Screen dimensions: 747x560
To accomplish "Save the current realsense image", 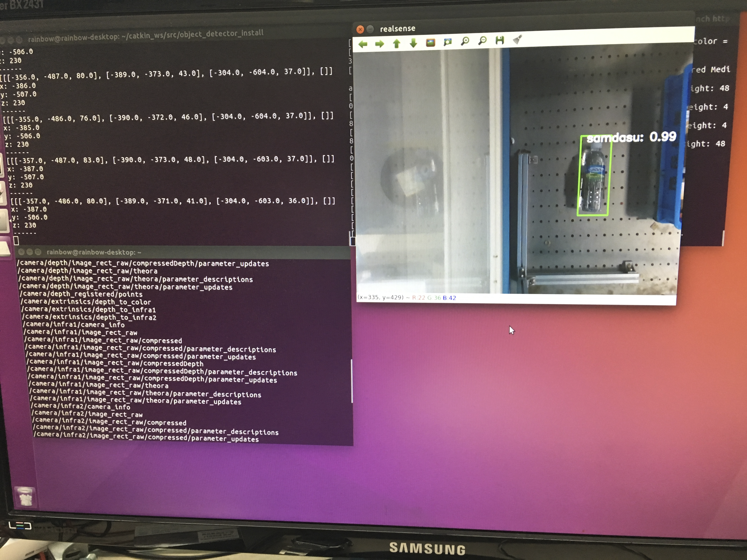I will pyautogui.click(x=500, y=41).
